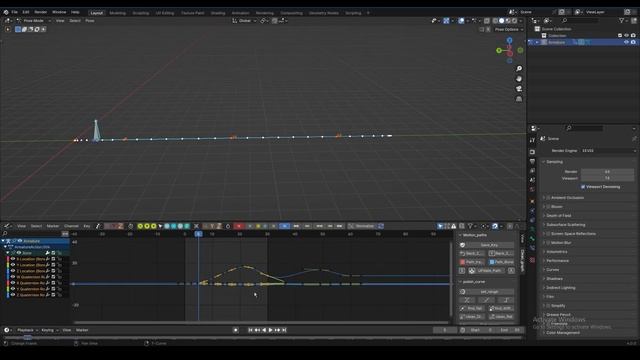This screenshot has height=360, width=640.
Task: Hide the X Location channel with eye icon
Action: coord(13,259)
